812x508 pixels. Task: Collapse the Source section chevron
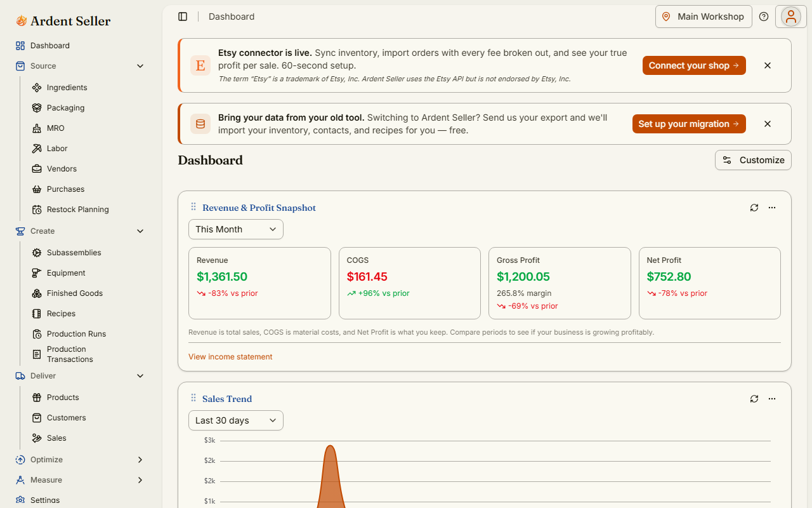click(x=140, y=66)
